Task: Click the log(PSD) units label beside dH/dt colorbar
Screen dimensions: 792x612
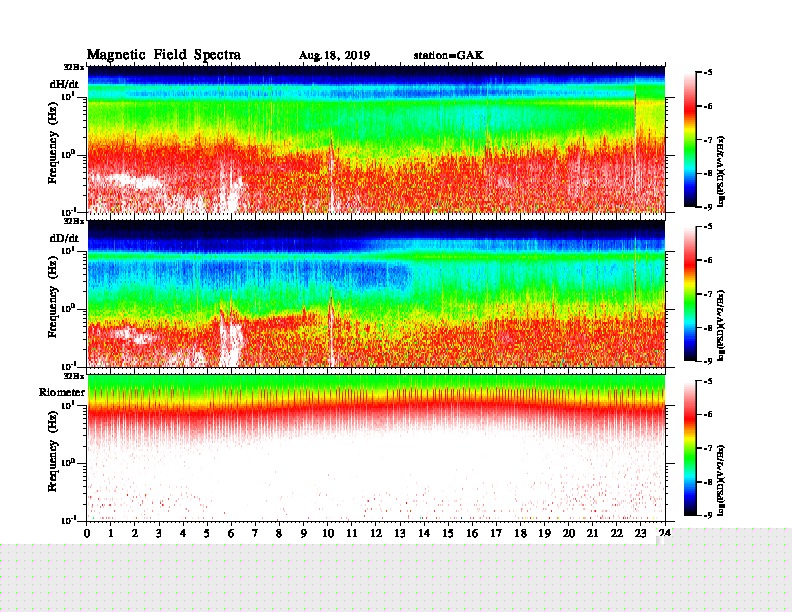Action: 721,171
